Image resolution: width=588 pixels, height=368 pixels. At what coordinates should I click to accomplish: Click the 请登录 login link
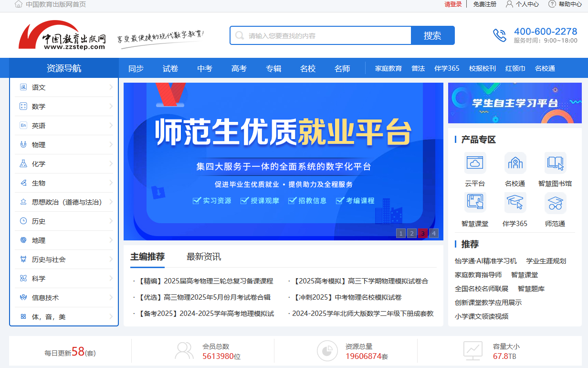point(453,4)
